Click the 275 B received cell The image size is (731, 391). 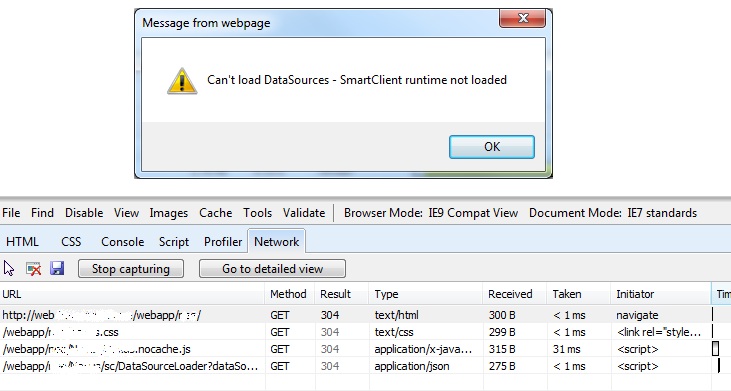pos(502,366)
